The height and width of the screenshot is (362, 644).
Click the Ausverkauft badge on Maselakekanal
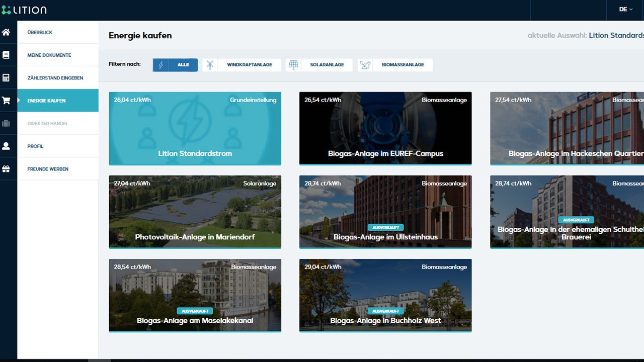point(195,311)
